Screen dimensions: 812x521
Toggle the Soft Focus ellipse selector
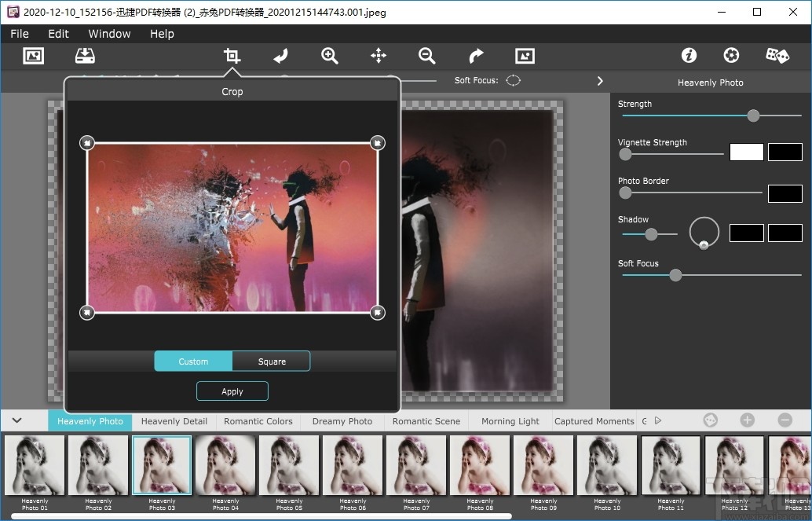[x=513, y=81]
